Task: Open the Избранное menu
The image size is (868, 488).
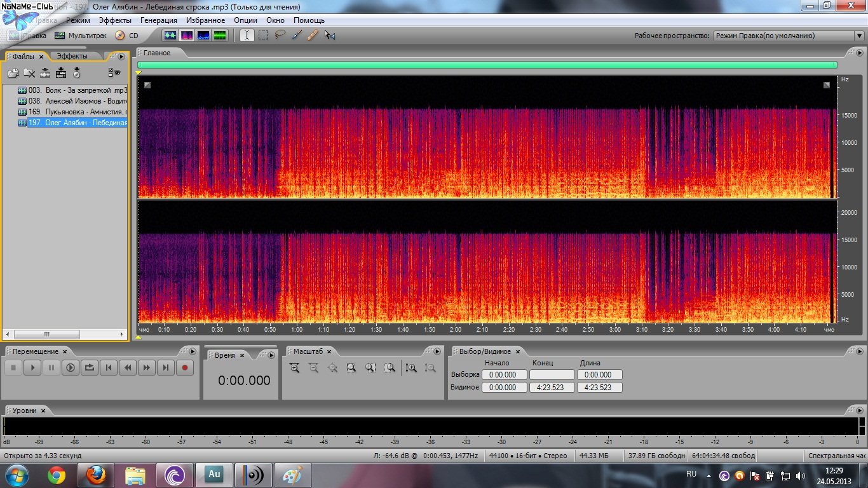Action: (x=206, y=20)
